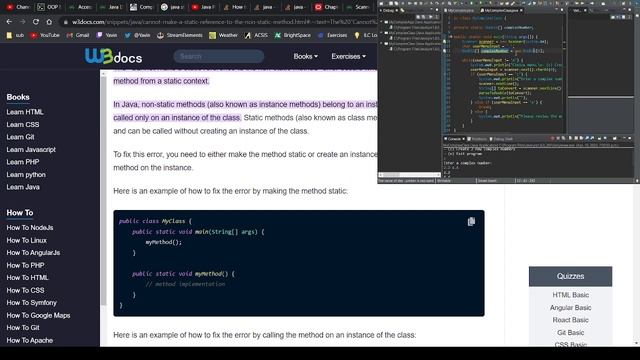
Task: Open the Exercises bookmark
Action: (x=332, y=36)
